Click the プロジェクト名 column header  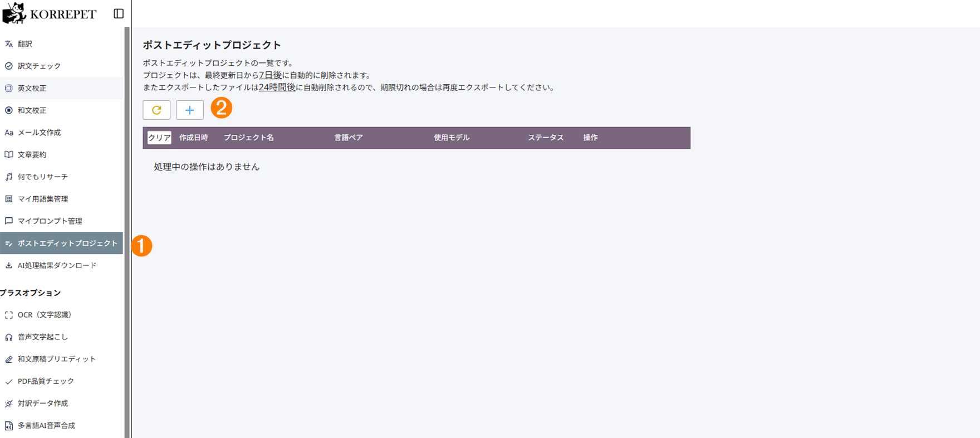[x=249, y=138]
